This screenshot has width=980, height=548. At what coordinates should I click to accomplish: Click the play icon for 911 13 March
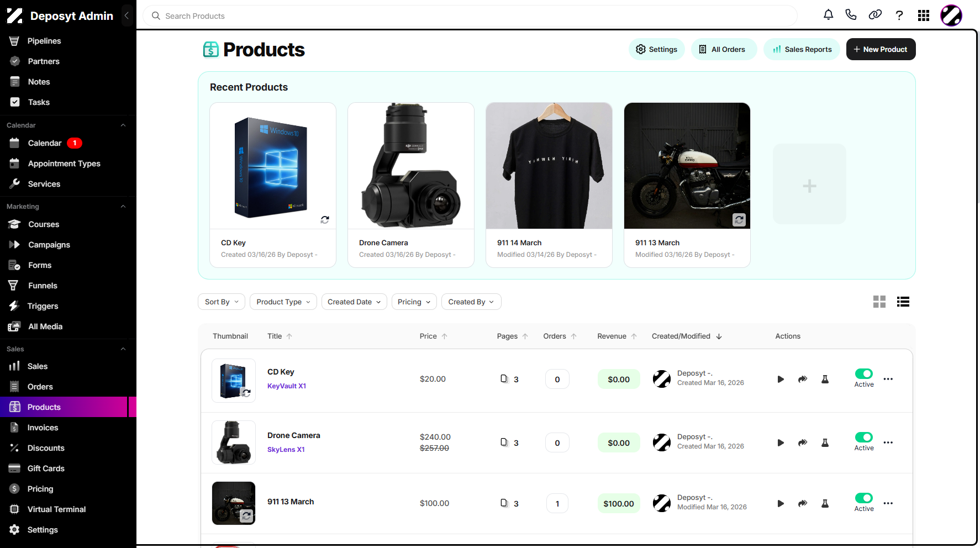coord(781,503)
